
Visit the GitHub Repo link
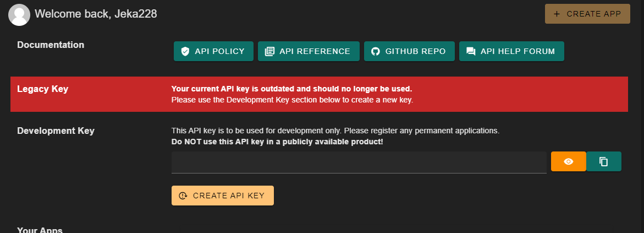[410, 51]
